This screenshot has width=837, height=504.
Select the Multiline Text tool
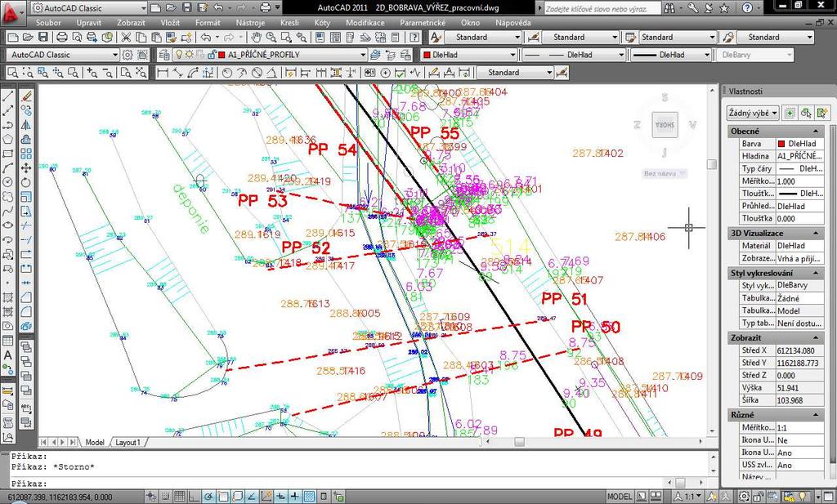coord(7,355)
